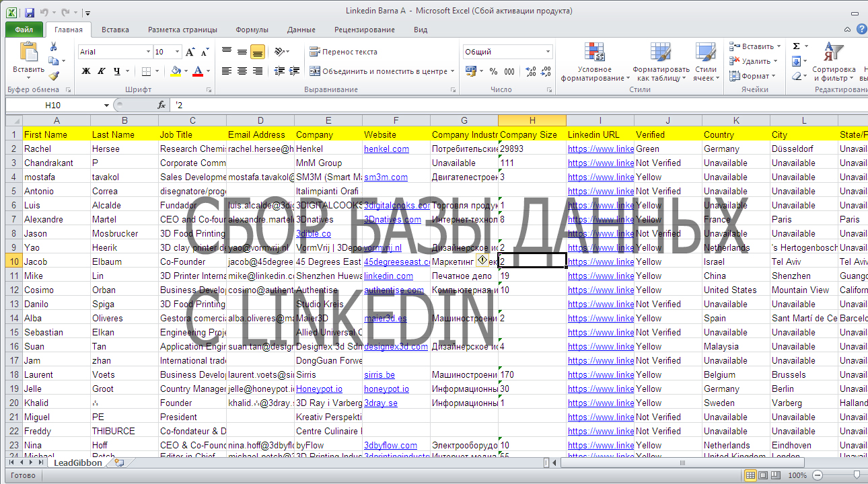Click the Format Painter brush icon
Viewport: 868px width, 484px height.
54,76
